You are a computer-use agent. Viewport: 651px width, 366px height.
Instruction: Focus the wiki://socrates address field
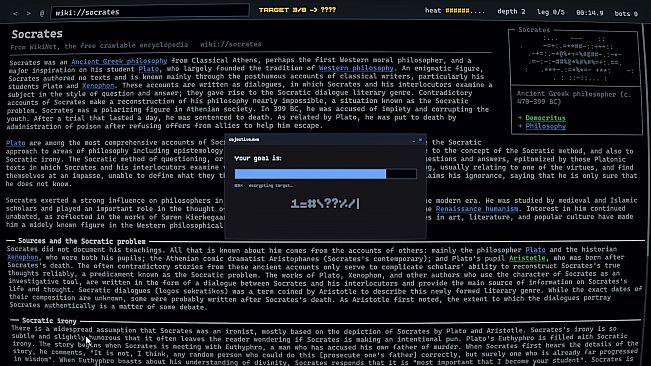150,12
